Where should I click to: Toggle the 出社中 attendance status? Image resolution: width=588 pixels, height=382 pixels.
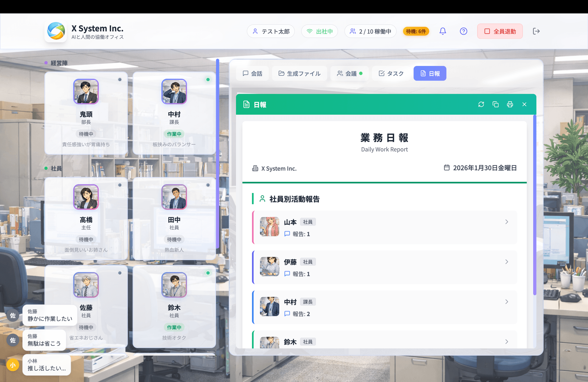(x=320, y=31)
